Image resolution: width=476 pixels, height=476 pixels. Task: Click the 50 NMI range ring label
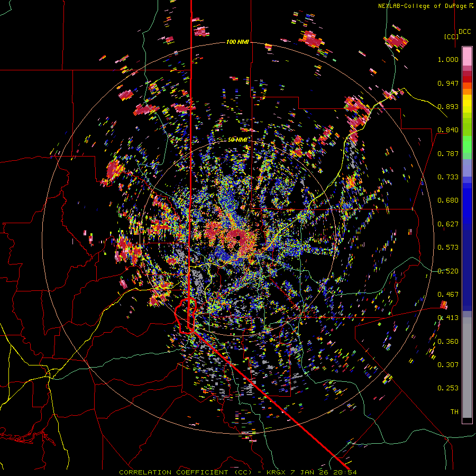(237, 140)
